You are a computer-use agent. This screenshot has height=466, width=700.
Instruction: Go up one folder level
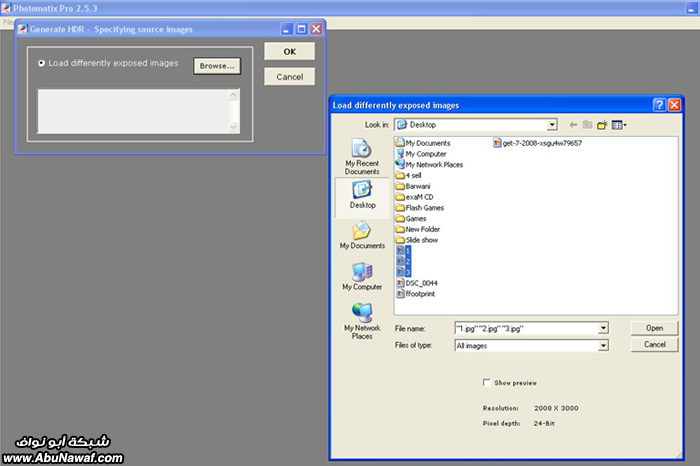click(588, 125)
